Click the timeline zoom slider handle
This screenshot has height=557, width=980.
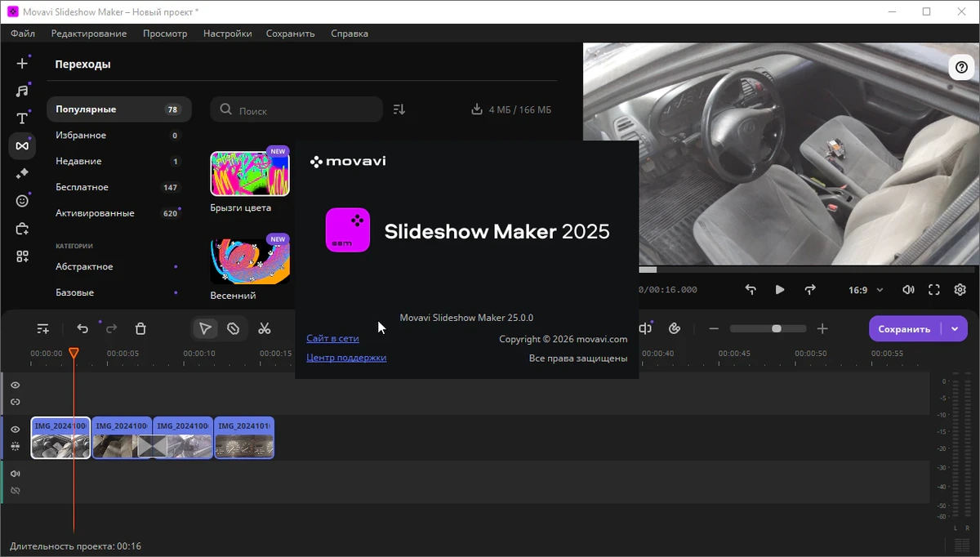pos(777,328)
